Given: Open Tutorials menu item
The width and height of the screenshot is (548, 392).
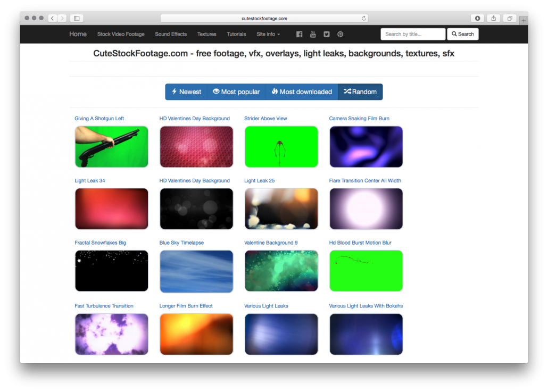Looking at the screenshot, I should pos(237,34).
